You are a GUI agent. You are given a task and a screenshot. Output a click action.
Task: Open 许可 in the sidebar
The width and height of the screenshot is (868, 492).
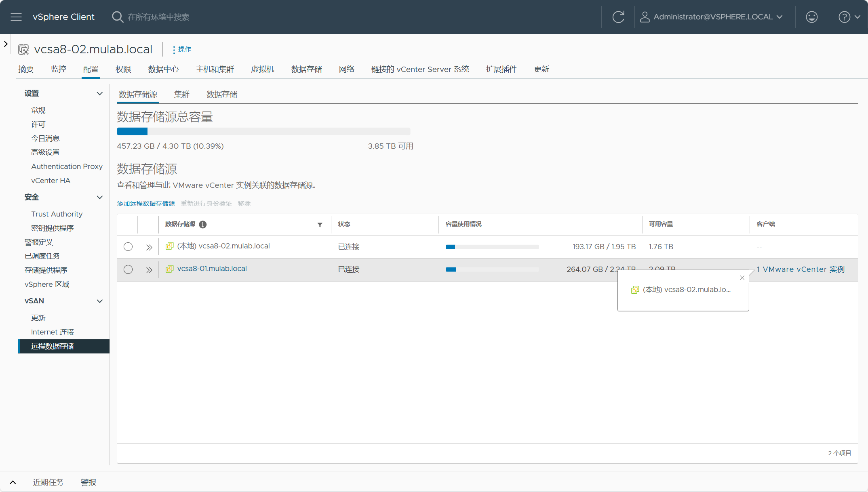coord(38,124)
